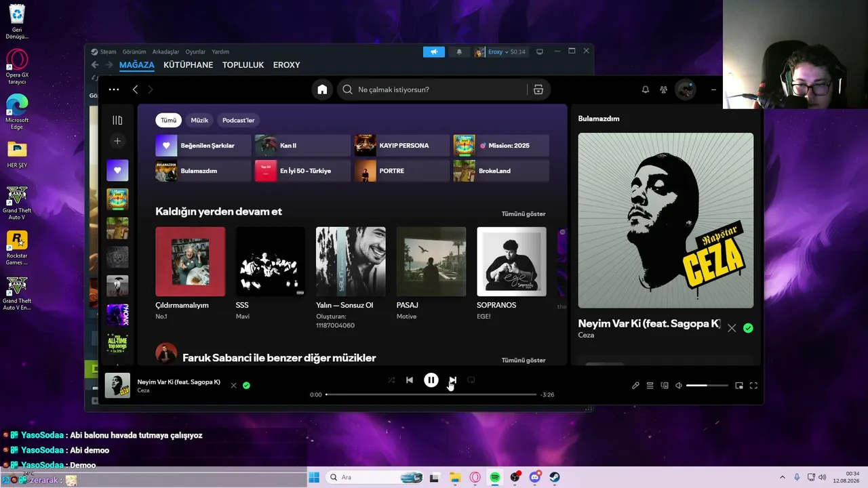Open Steam Arkadaşlar menu

click(166, 52)
